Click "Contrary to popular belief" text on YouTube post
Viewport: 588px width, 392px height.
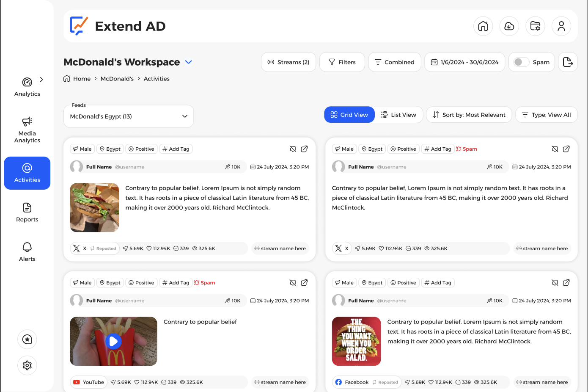[200, 322]
